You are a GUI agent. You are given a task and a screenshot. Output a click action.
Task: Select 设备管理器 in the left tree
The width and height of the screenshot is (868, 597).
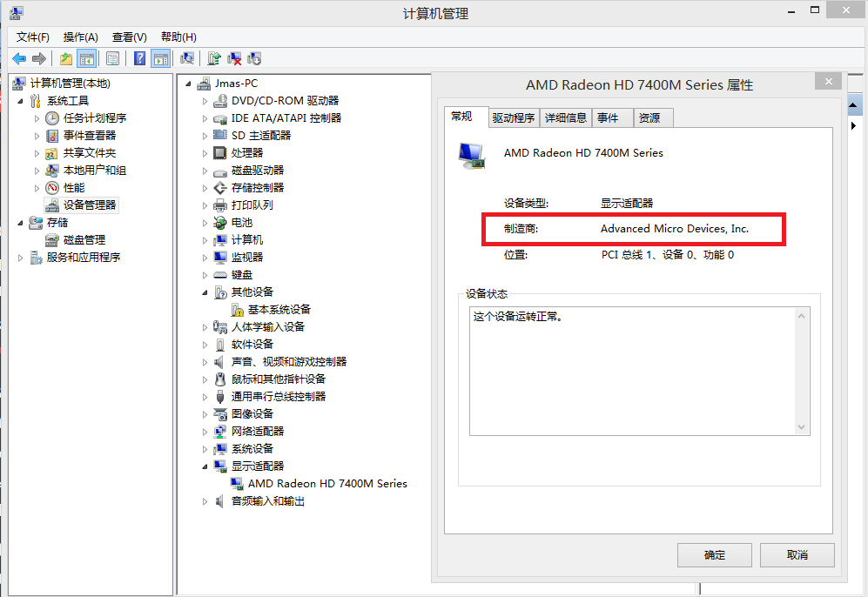tap(89, 205)
